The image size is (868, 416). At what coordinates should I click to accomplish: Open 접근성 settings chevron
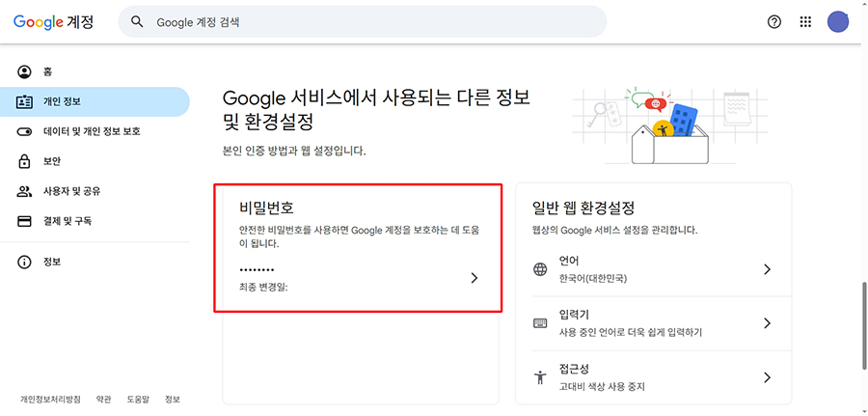(767, 377)
